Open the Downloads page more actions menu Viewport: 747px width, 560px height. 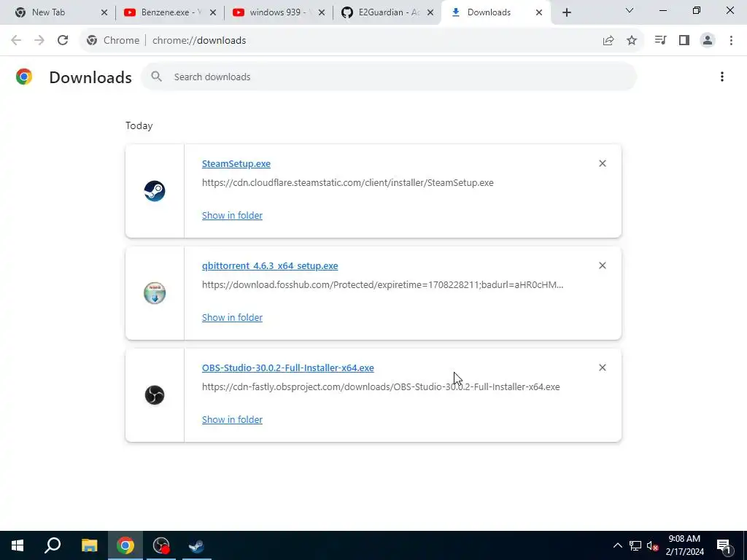pos(721,77)
